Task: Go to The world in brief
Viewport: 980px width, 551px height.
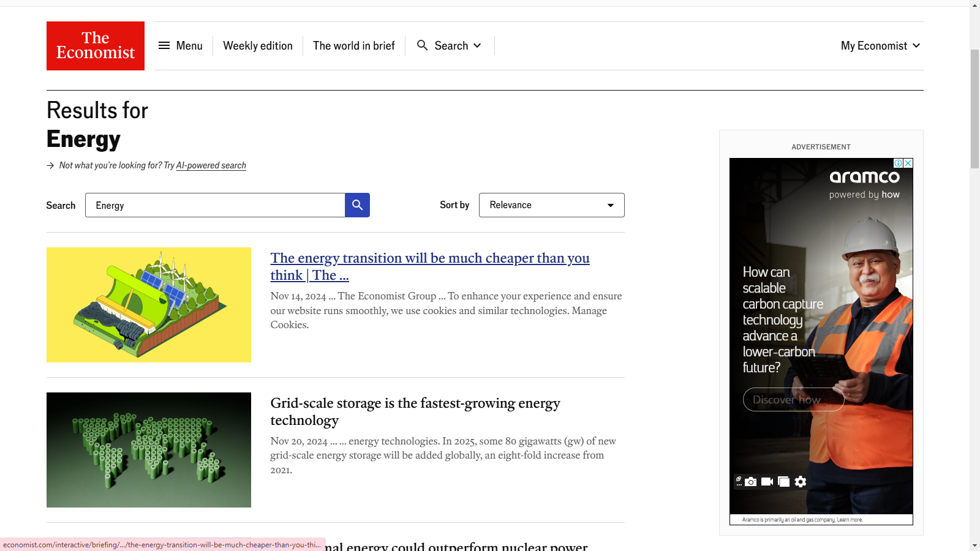Action: (x=354, y=46)
